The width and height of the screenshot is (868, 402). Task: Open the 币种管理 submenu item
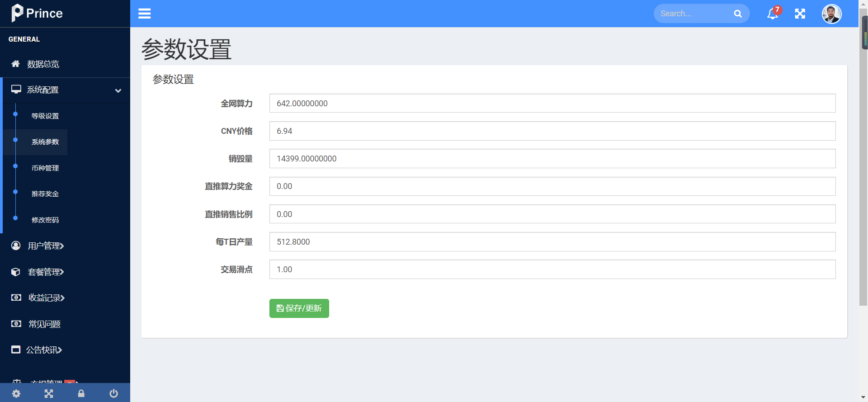(45, 168)
